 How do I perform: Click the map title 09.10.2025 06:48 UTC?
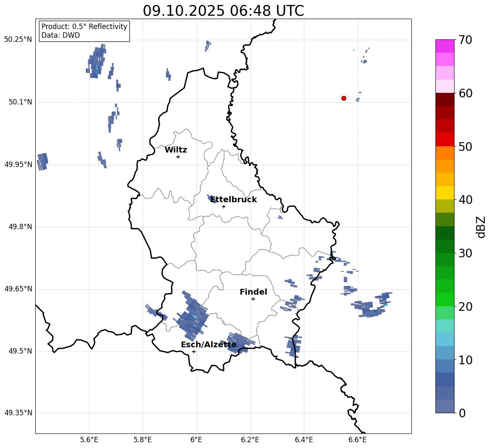click(x=223, y=11)
